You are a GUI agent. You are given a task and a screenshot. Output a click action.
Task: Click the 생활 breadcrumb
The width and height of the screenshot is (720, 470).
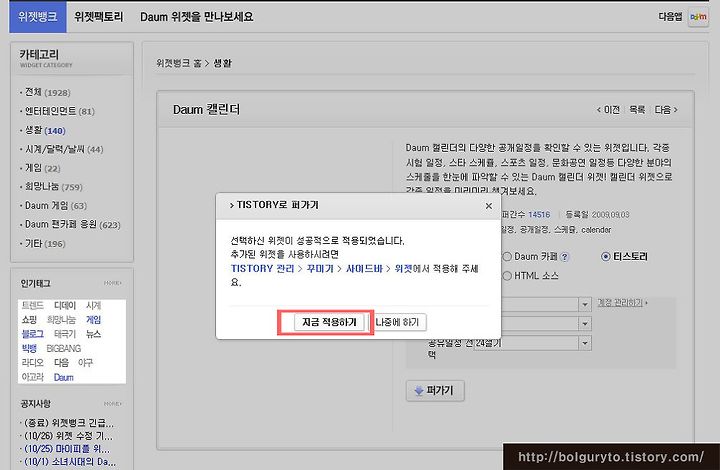point(222,63)
